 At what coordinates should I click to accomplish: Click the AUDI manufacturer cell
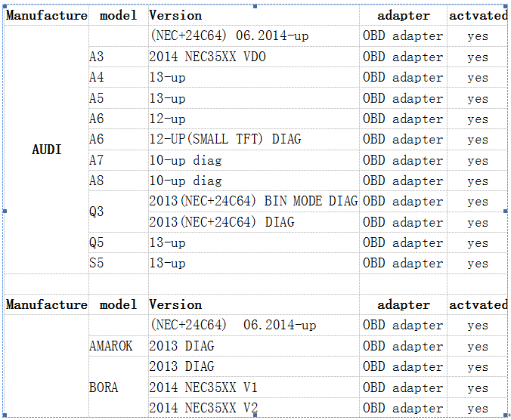click(x=46, y=150)
